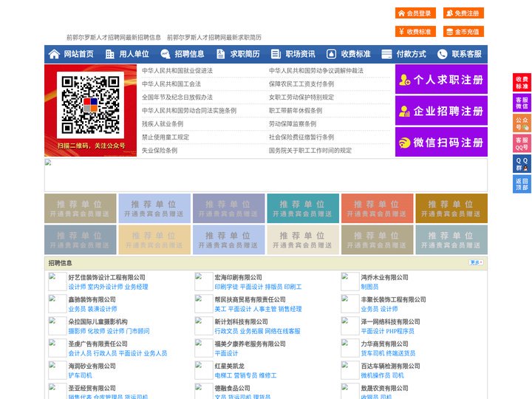Open 付款方式 in the navbar

click(412, 54)
